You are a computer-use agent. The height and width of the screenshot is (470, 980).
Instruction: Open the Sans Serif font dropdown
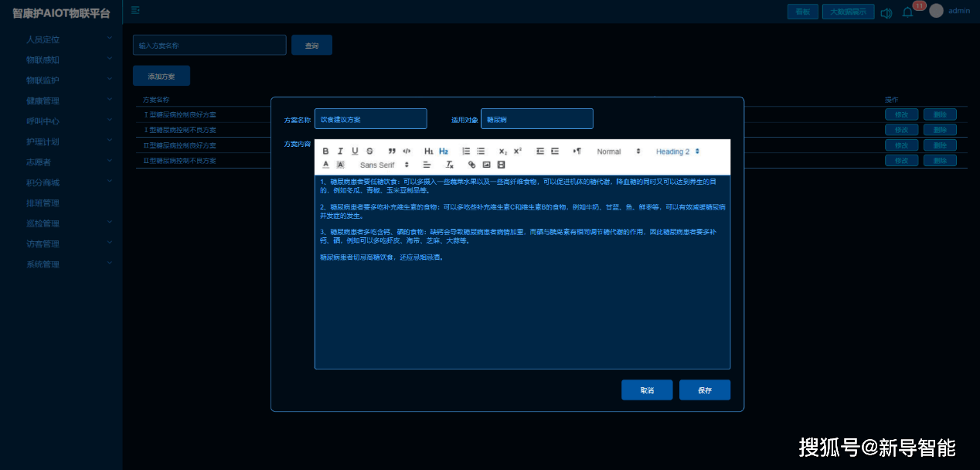point(384,165)
